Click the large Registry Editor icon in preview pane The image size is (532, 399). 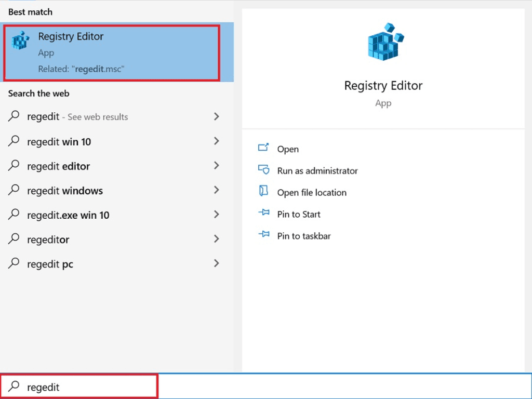[x=383, y=43]
